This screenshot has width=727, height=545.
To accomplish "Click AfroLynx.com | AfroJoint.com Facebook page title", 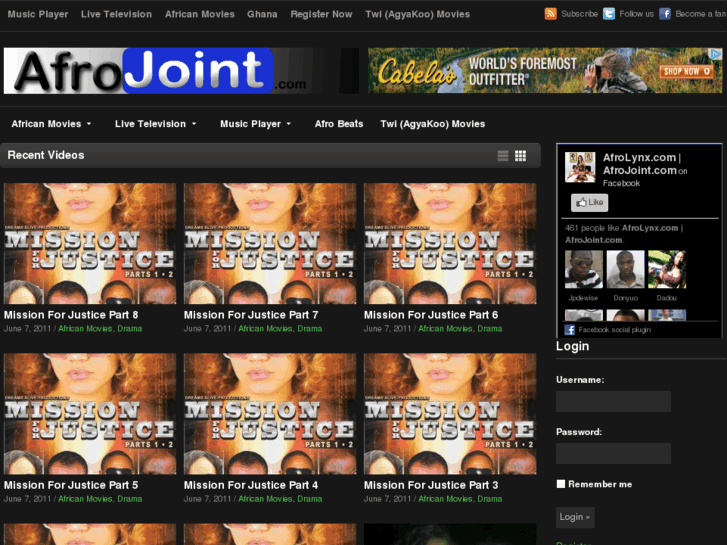I will pyautogui.click(x=641, y=164).
